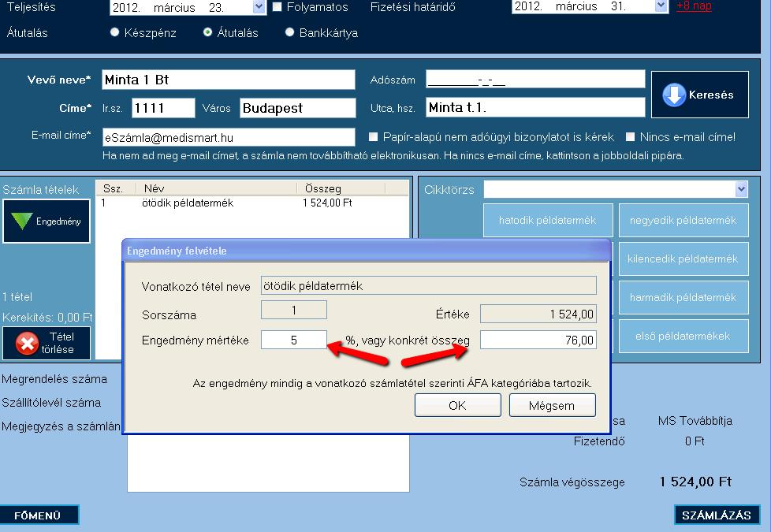Click the Ssz. column header
The width and height of the screenshot is (771, 532).
(117, 188)
